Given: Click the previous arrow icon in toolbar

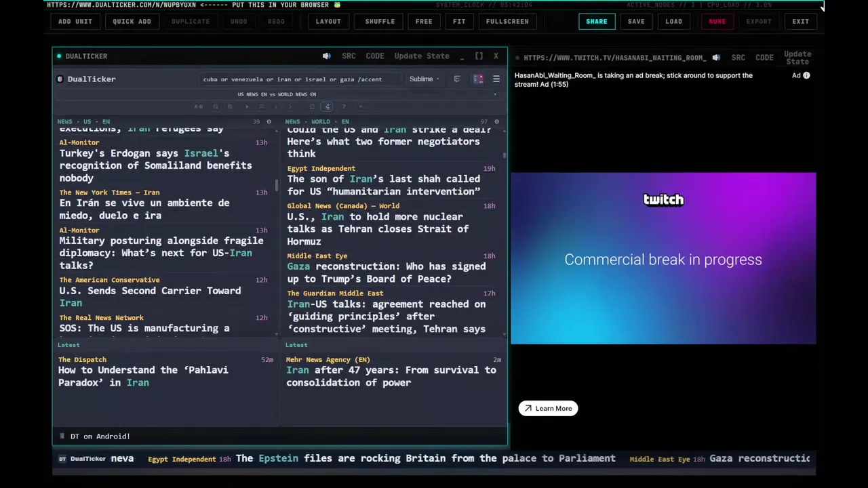Looking at the screenshot, I should coord(276,106).
